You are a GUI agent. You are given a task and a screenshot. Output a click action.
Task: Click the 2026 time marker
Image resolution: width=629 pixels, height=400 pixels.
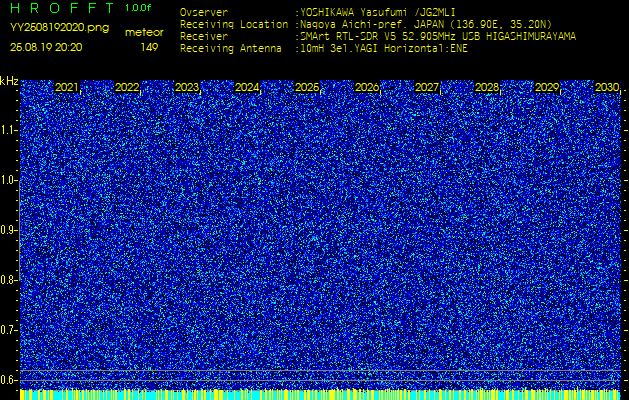pyautogui.click(x=367, y=87)
